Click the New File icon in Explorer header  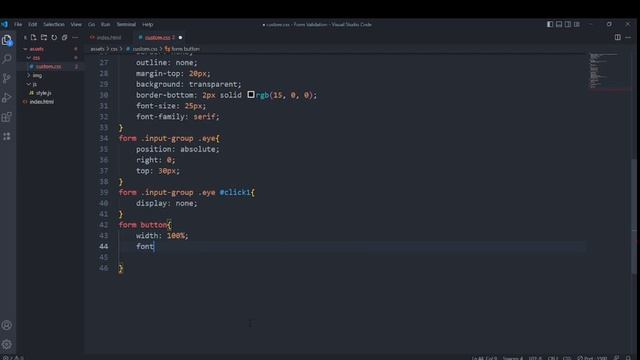[33, 38]
